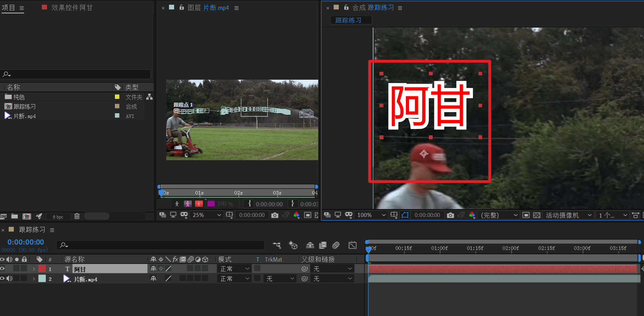Click the purple color swatch in layer viewer

(x=211, y=204)
